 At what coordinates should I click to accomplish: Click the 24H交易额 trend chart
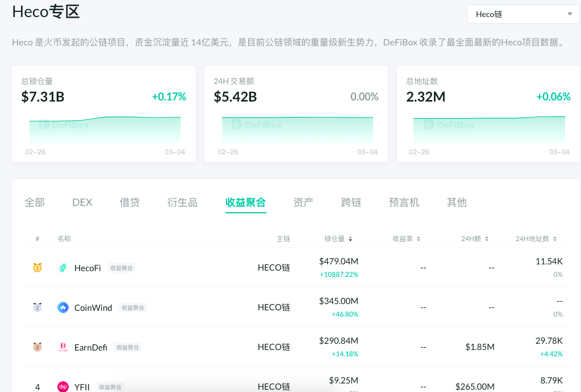(x=297, y=130)
